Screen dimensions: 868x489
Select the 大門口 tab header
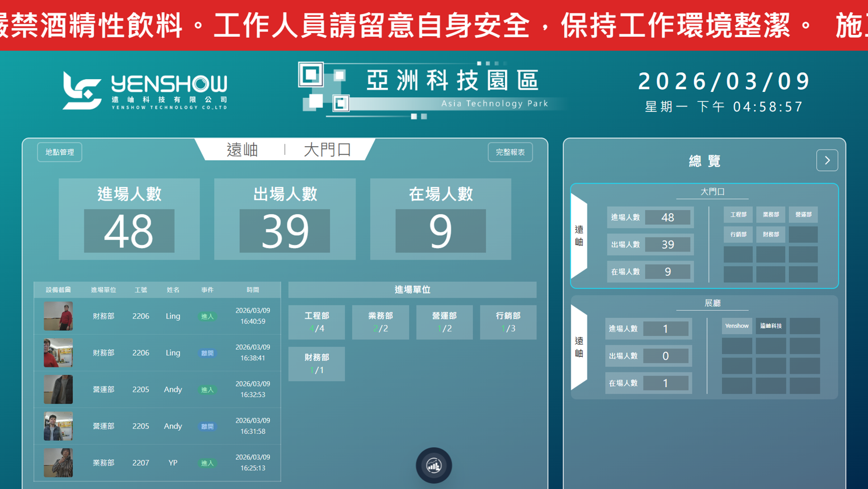328,150
